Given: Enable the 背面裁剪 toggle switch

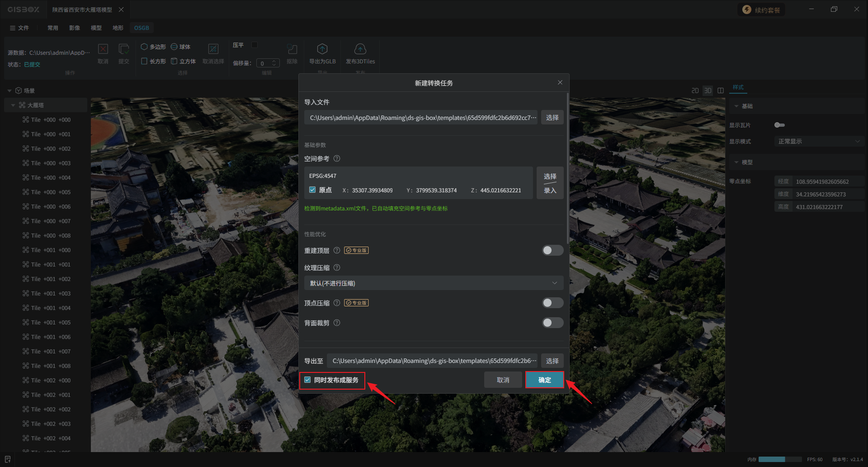Looking at the screenshot, I should tap(552, 323).
